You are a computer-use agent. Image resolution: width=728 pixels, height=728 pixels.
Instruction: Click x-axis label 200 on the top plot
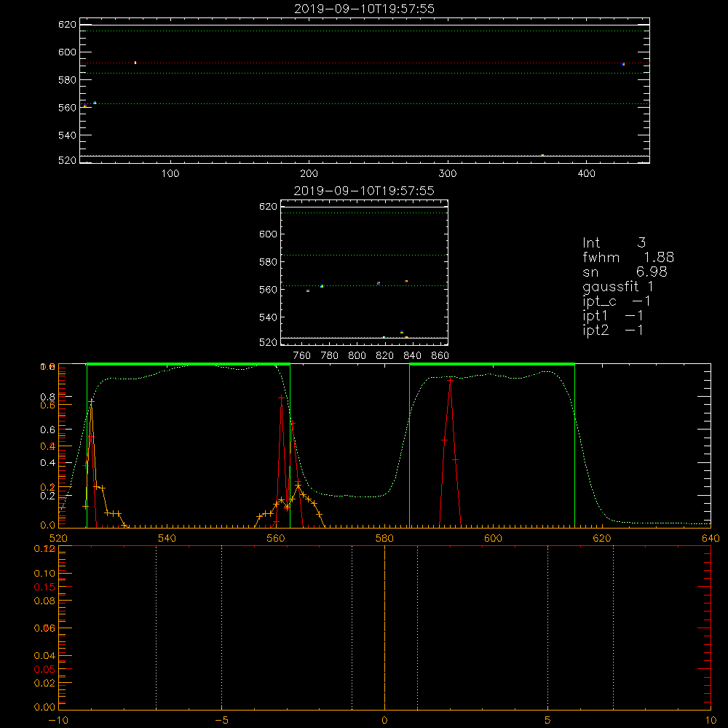[309, 174]
